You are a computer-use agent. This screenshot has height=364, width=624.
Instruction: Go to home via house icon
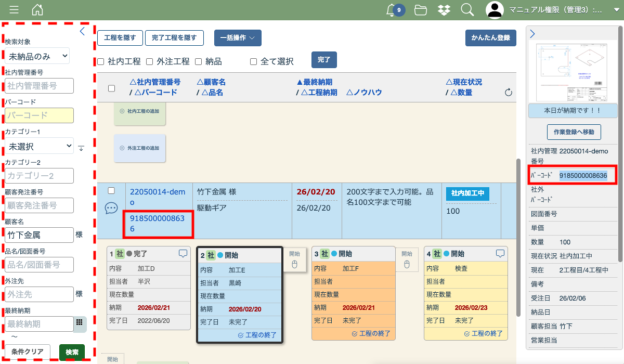[37, 10]
